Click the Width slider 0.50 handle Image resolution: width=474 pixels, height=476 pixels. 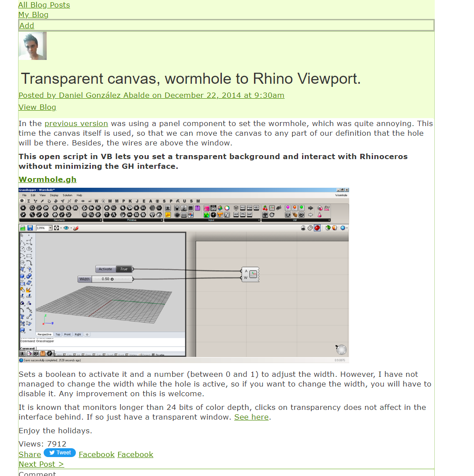112,279
